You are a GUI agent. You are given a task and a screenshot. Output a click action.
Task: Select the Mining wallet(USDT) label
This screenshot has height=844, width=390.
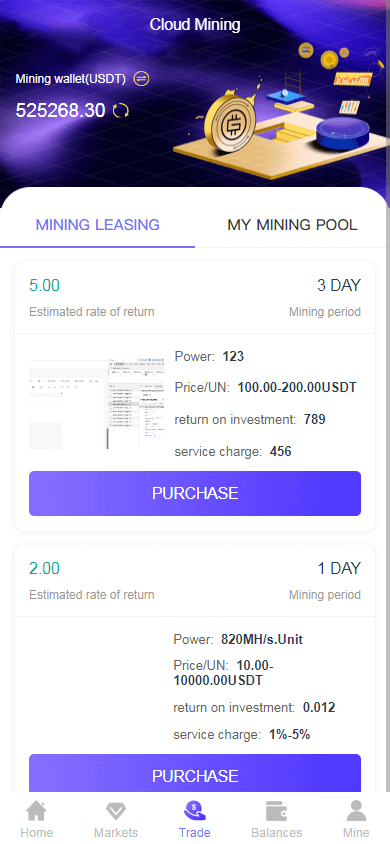point(70,79)
